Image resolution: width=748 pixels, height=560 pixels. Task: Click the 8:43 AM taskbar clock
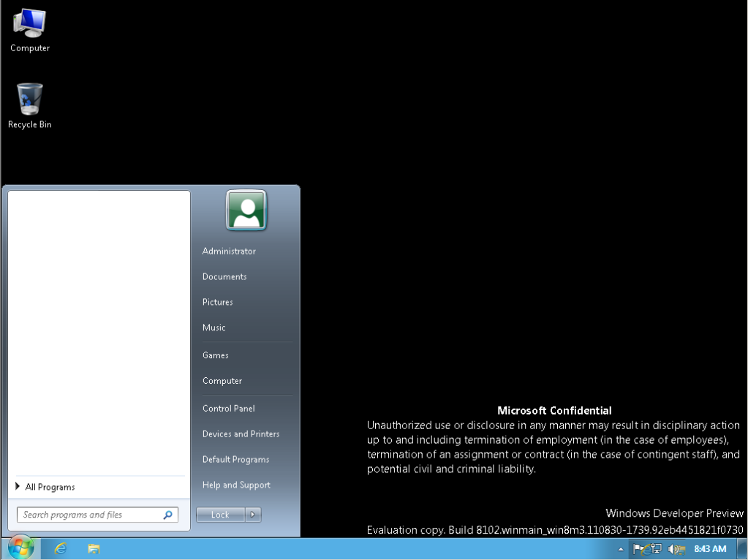pos(709,548)
